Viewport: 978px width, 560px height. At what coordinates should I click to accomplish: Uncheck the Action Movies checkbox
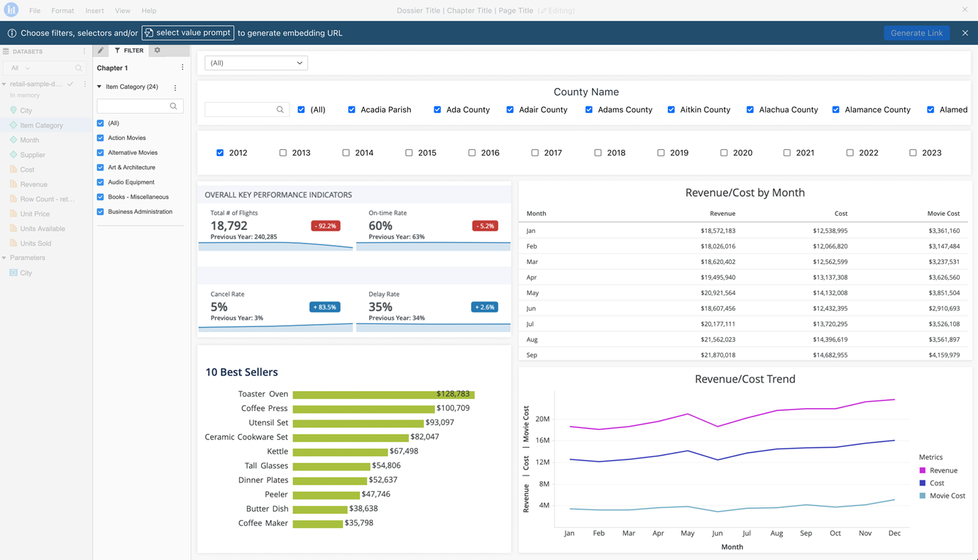(x=100, y=138)
